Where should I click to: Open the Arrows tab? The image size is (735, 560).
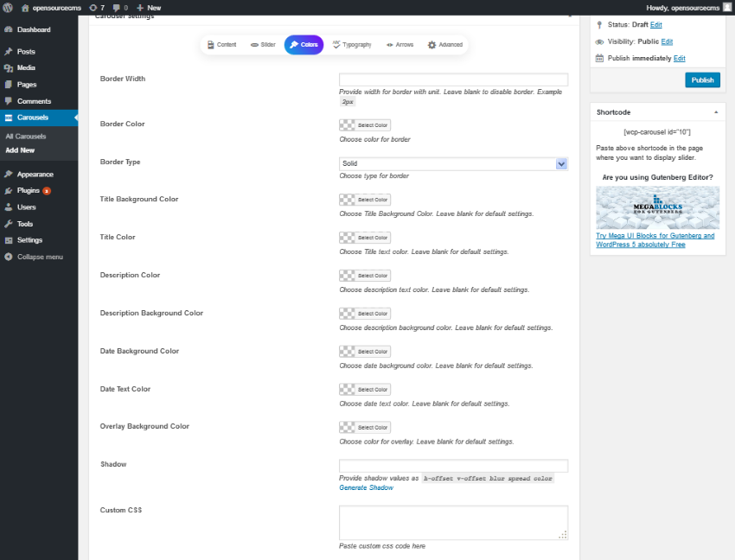point(399,45)
